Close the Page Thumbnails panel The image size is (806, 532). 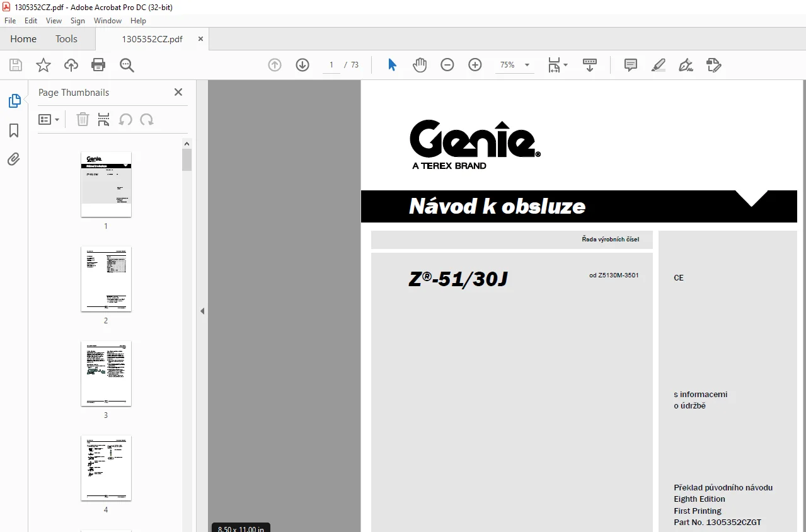pyautogui.click(x=178, y=92)
